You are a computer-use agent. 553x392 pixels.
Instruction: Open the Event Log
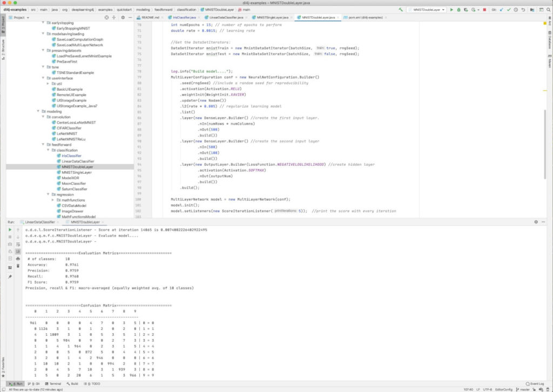point(535,384)
